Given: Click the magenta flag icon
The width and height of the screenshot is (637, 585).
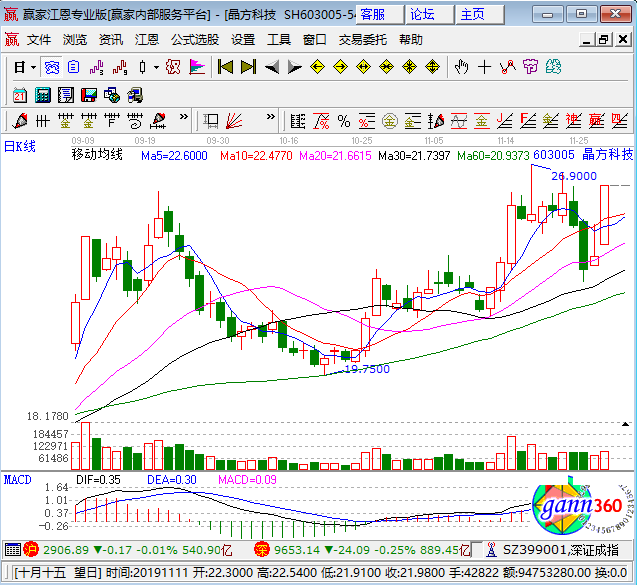Looking at the screenshot, I should [x=197, y=67].
